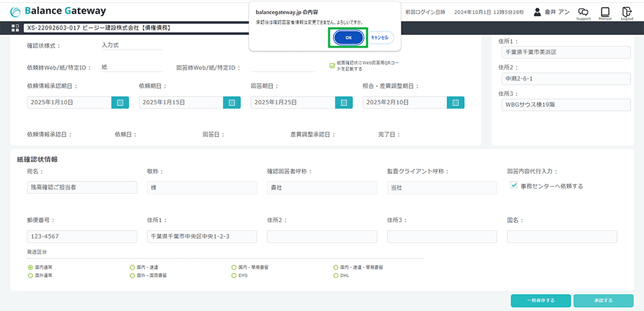The height and width of the screenshot is (311, 644).
Task: Click the 郵便番号 input field
Action: (78, 236)
